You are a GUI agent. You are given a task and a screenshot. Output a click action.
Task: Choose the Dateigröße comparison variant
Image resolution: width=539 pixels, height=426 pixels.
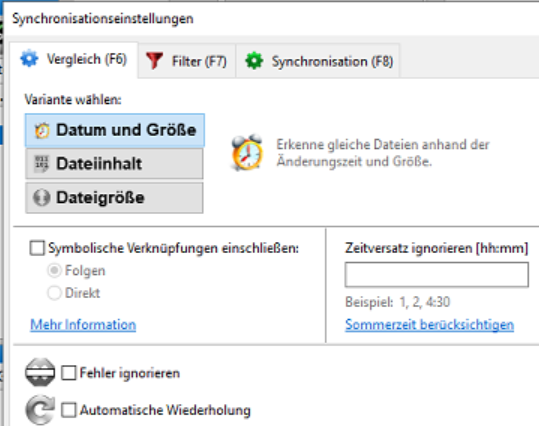click(x=114, y=197)
